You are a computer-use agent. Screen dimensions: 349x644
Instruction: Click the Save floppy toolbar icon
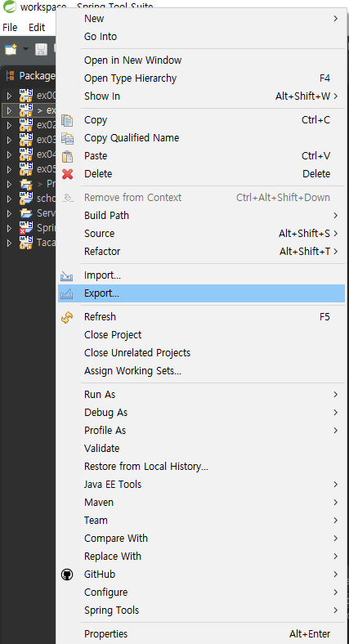pyautogui.click(x=41, y=50)
